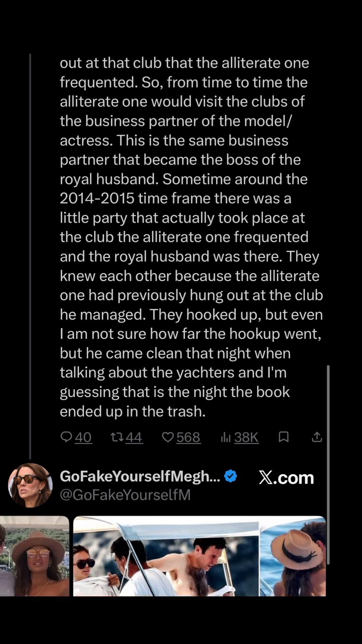362x644 pixels.
Task: Open the @GoFakeYourselfM handle
Action: (125, 495)
